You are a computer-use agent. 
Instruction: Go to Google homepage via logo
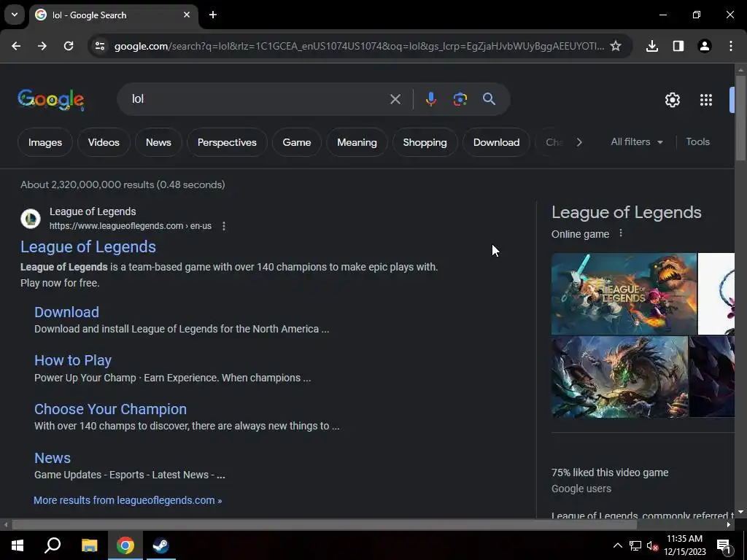[51, 99]
